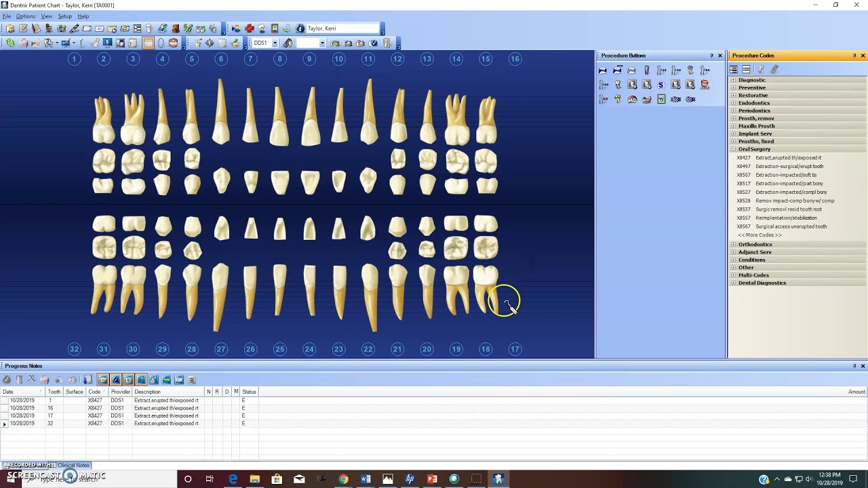Expand the Diagnostic category

tap(733, 80)
